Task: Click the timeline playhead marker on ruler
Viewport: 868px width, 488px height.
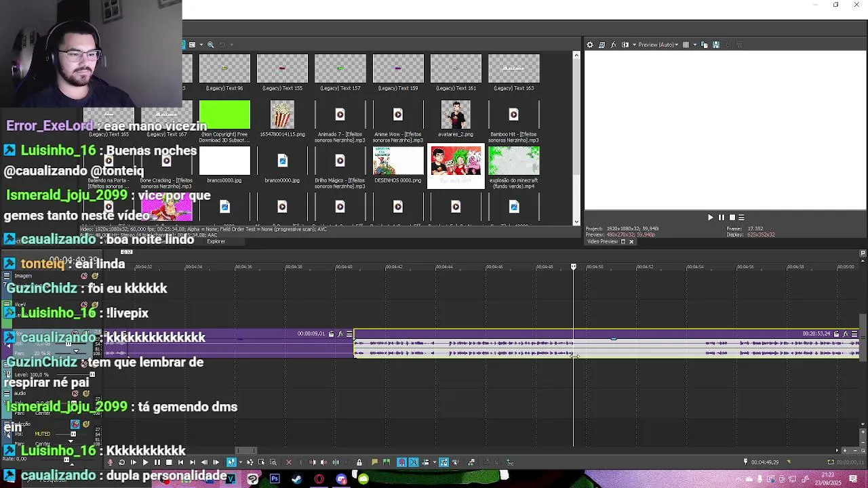Action: click(574, 267)
